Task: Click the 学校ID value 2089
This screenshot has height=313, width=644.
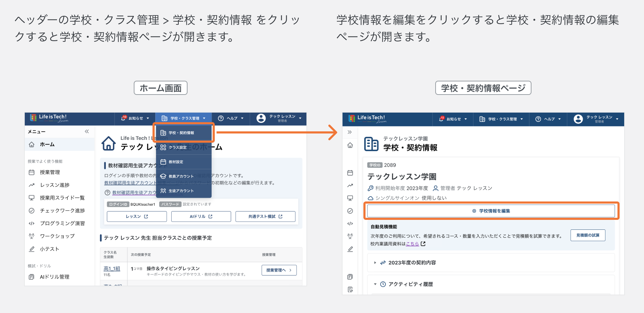Action: point(390,165)
